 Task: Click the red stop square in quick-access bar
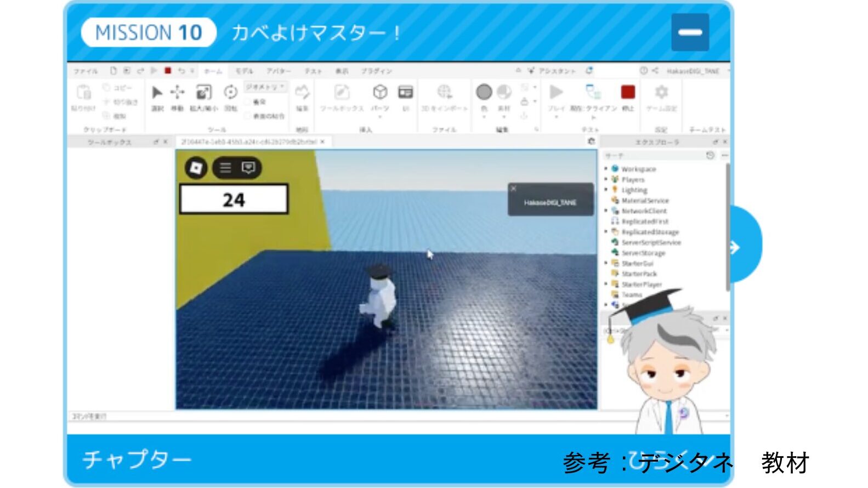(x=168, y=71)
